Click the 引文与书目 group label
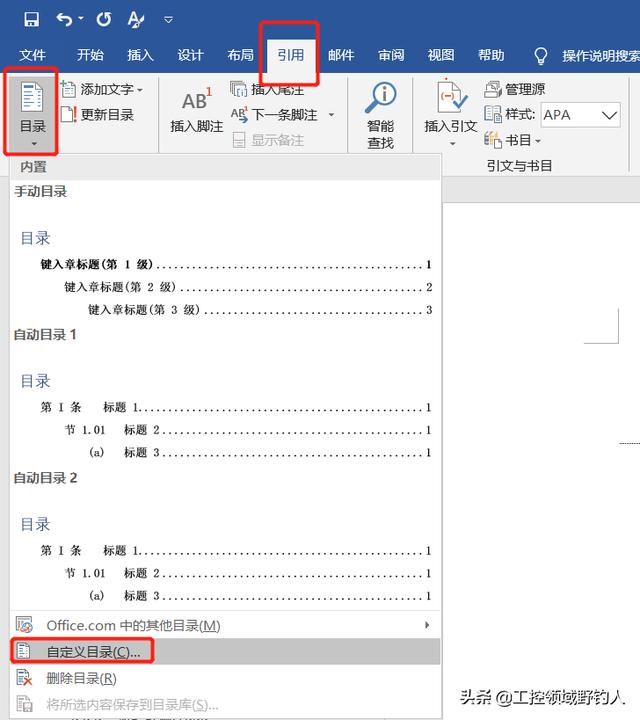 point(519,166)
